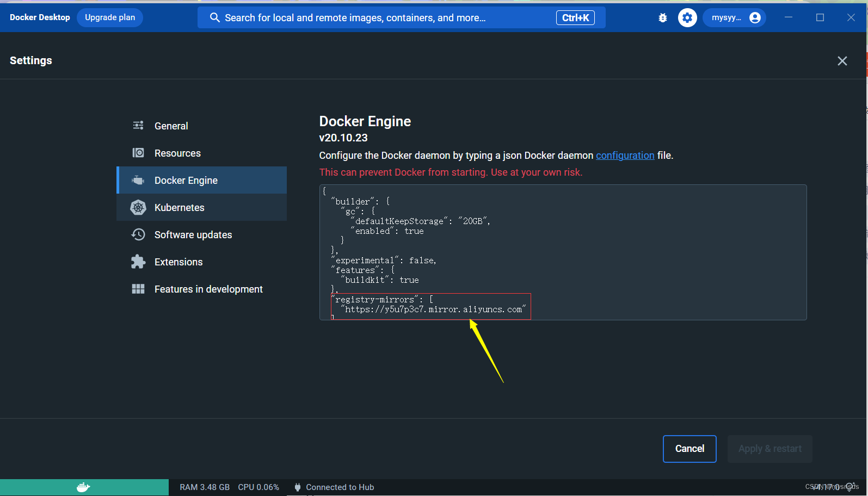Open the configuration link

click(x=625, y=156)
